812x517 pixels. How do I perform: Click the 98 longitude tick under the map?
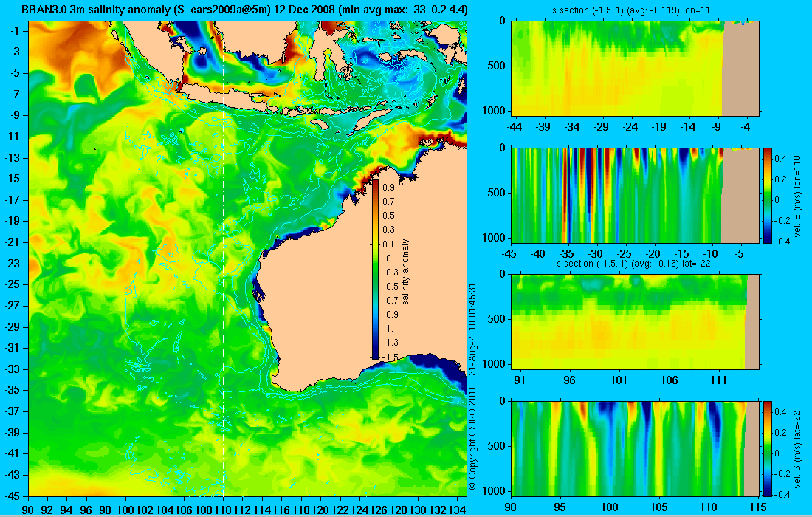106,509
